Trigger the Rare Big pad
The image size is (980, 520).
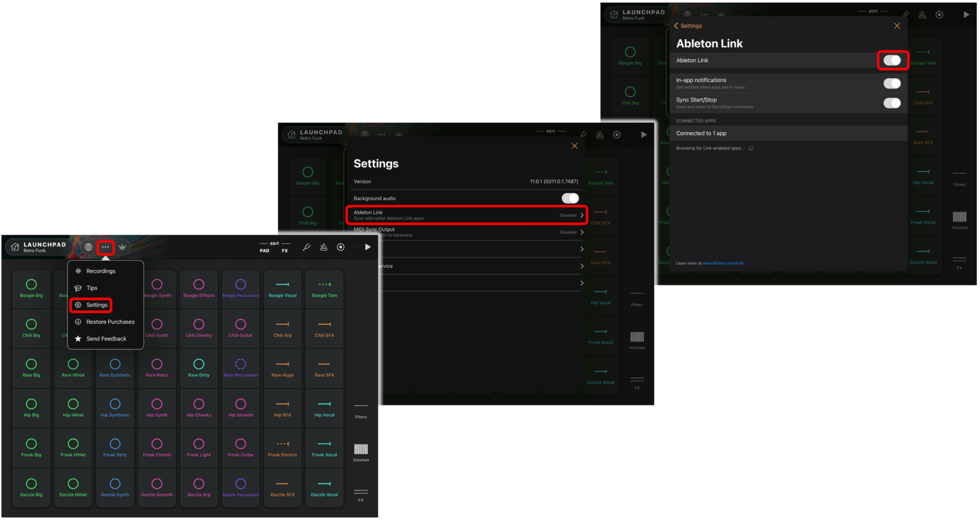pyautogui.click(x=31, y=369)
